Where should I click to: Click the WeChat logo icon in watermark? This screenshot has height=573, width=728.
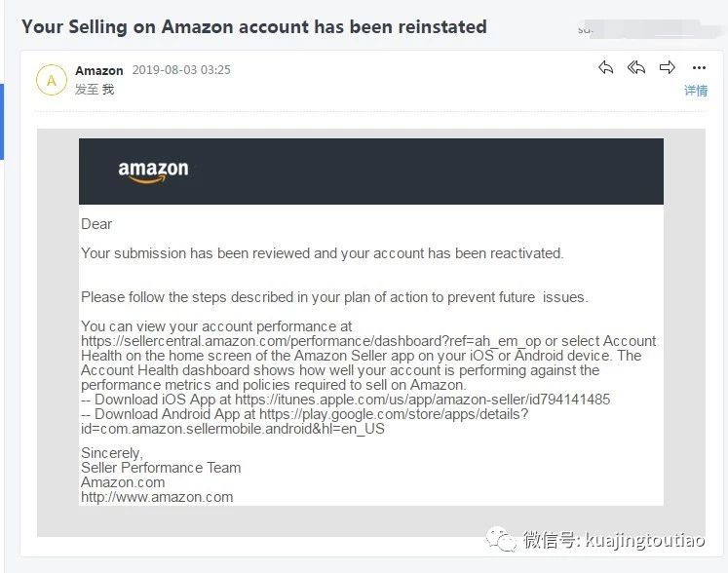click(501, 539)
